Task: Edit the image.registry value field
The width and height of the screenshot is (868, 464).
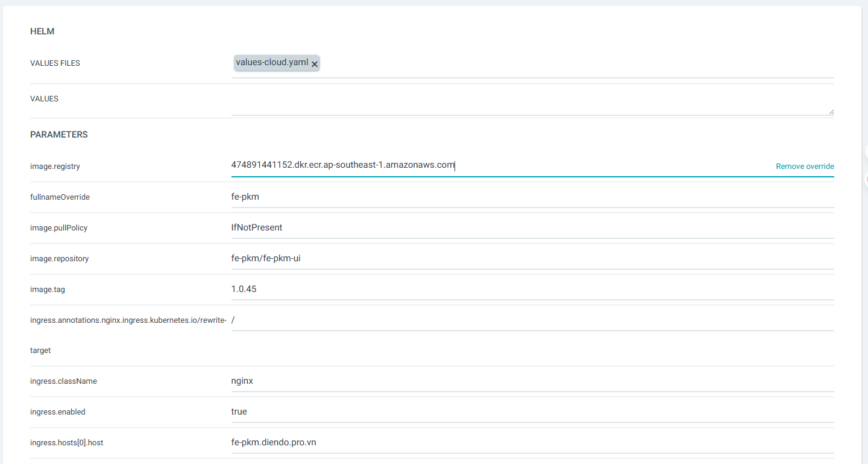Action: [494, 166]
